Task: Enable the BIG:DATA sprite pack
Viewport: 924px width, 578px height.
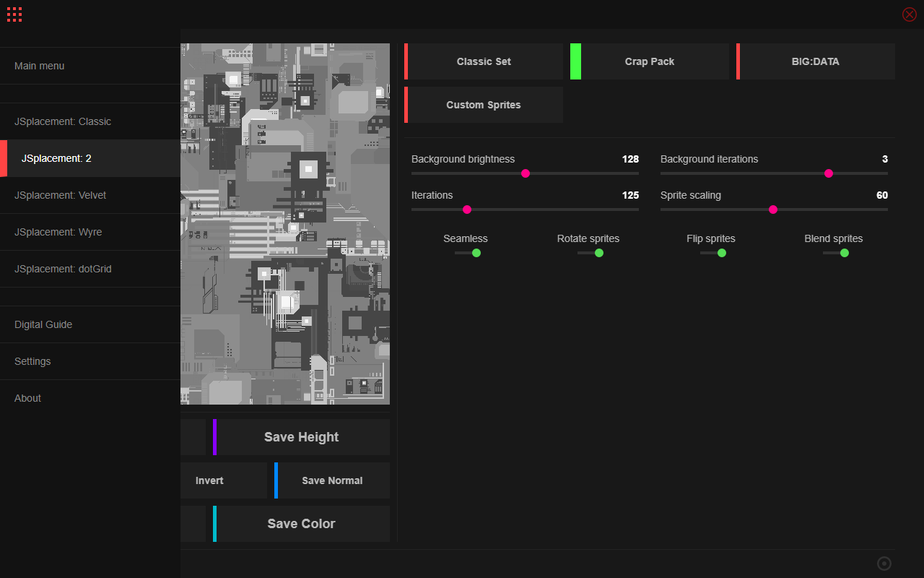Action: [816, 61]
